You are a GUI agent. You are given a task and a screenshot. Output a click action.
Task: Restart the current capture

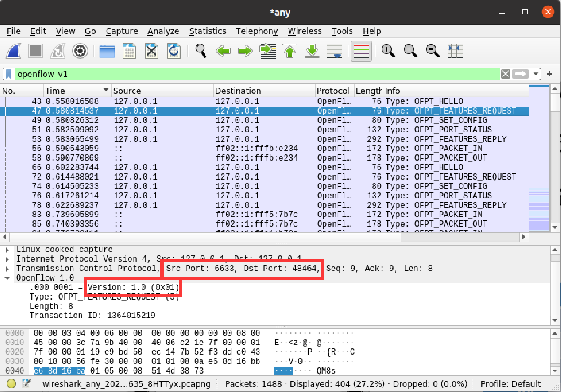(x=58, y=51)
